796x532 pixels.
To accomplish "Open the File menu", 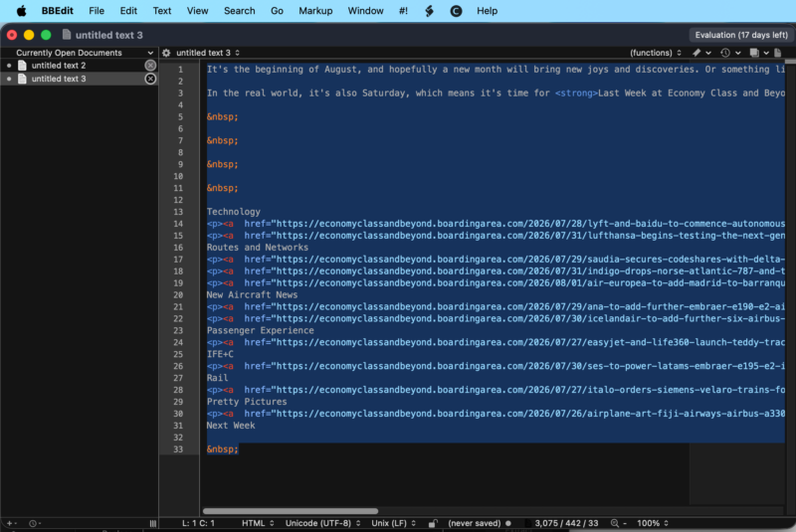I will (96, 11).
